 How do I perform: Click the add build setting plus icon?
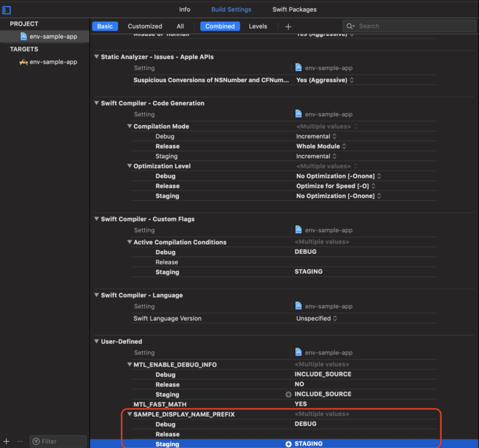pyautogui.click(x=288, y=26)
